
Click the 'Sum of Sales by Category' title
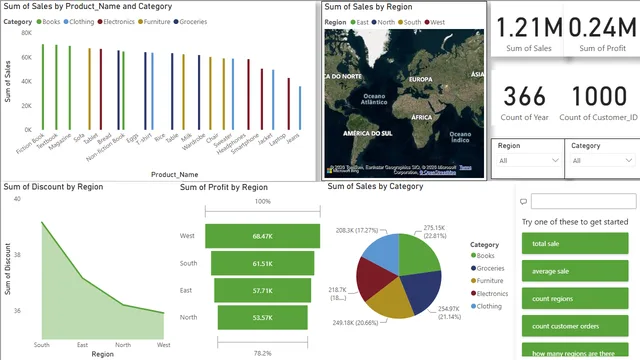click(375, 187)
